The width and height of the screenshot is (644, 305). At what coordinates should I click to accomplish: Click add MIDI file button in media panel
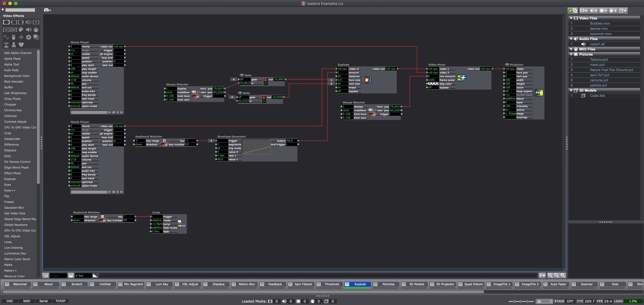click(x=613, y=11)
